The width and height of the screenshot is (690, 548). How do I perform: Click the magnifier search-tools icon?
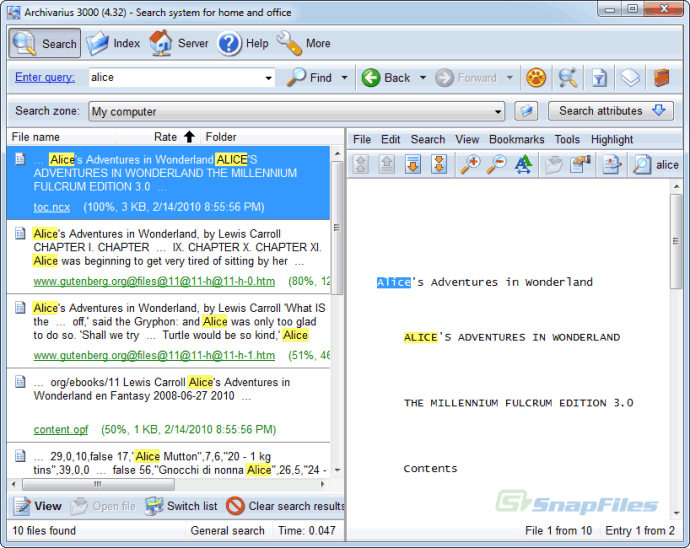(568, 77)
